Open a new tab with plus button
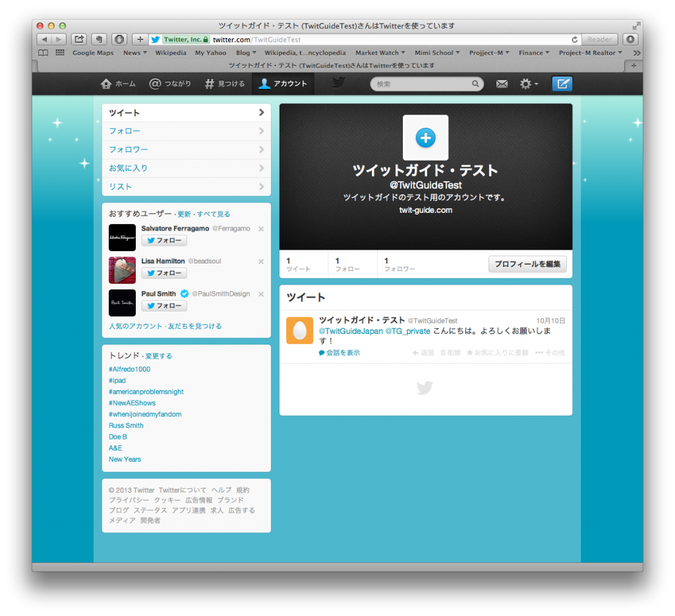Screen dimensions: 675x616 [x=633, y=66]
